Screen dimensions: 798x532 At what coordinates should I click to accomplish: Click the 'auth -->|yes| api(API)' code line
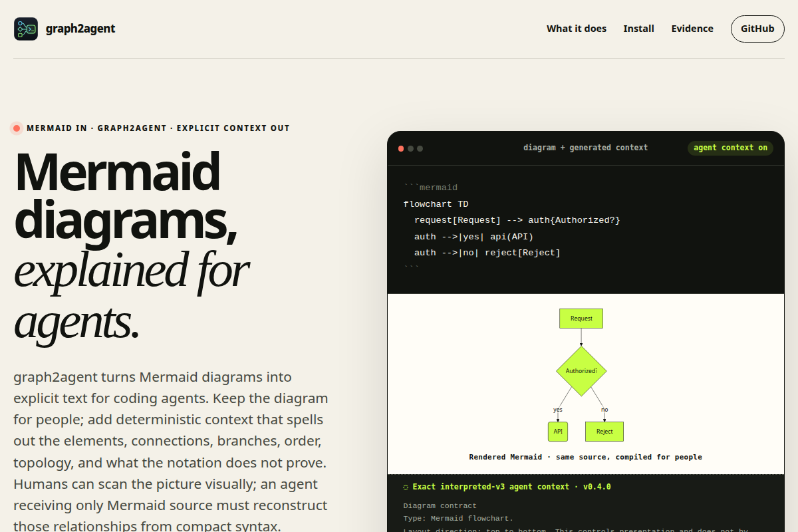click(x=473, y=237)
